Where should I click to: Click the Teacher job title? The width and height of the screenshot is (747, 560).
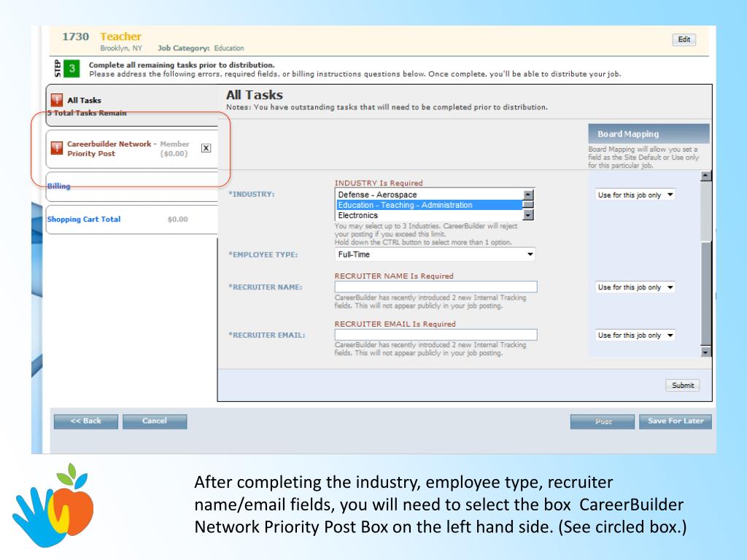point(120,36)
